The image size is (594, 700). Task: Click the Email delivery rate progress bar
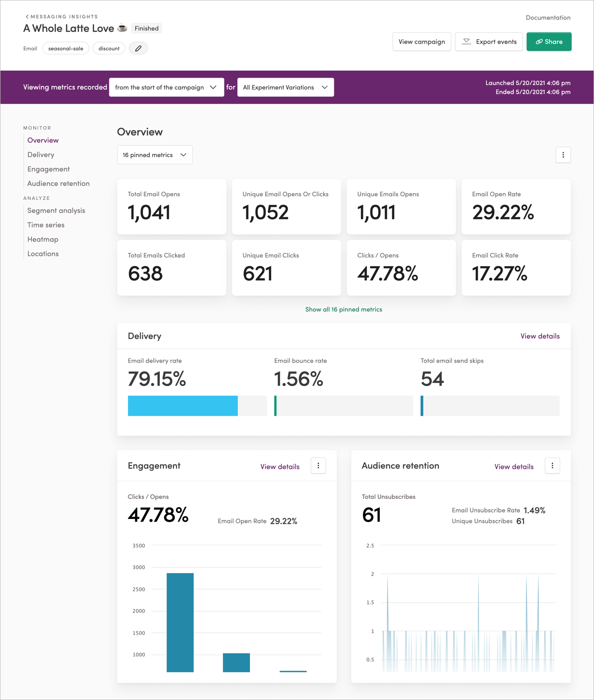point(197,405)
